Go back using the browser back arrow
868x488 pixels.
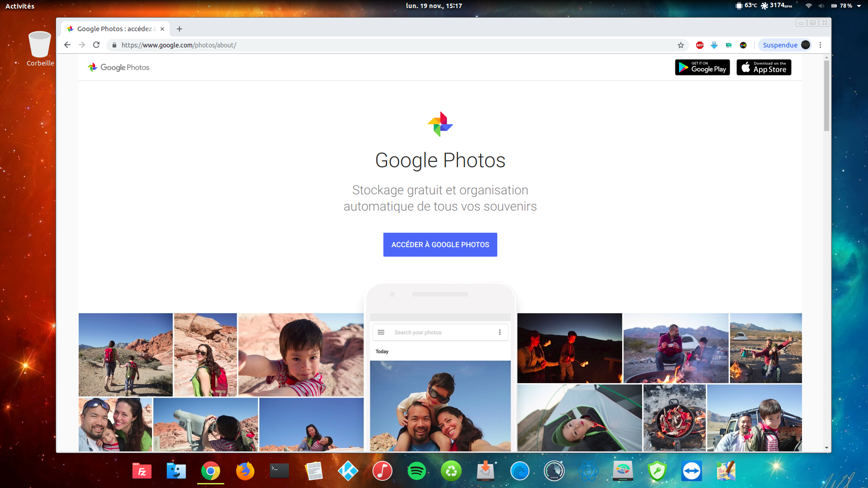[67, 45]
